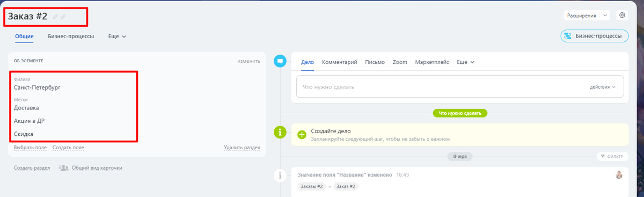Click the Доставка tag value
Screen dimensions: 644x197
[26, 108]
